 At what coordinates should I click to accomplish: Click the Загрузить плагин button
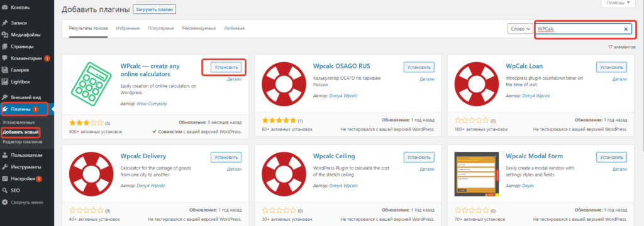click(x=155, y=9)
